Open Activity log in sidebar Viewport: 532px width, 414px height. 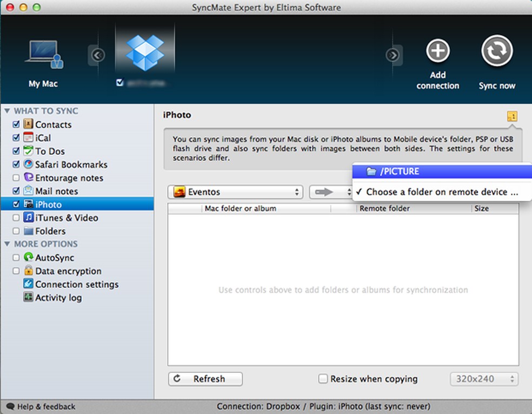pos(58,298)
